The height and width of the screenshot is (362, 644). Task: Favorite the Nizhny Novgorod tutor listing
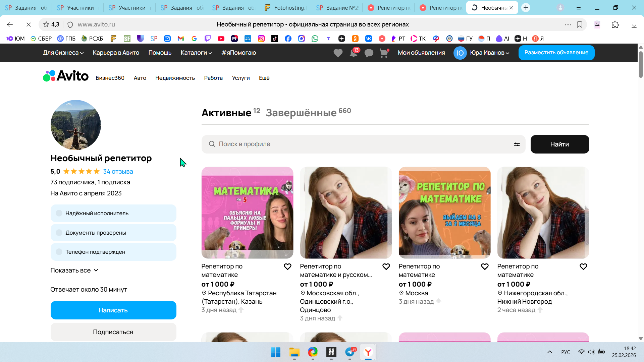coord(583,266)
